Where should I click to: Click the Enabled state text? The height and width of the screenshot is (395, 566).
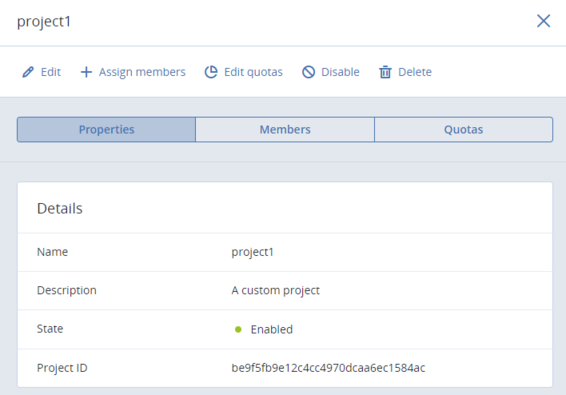(271, 329)
